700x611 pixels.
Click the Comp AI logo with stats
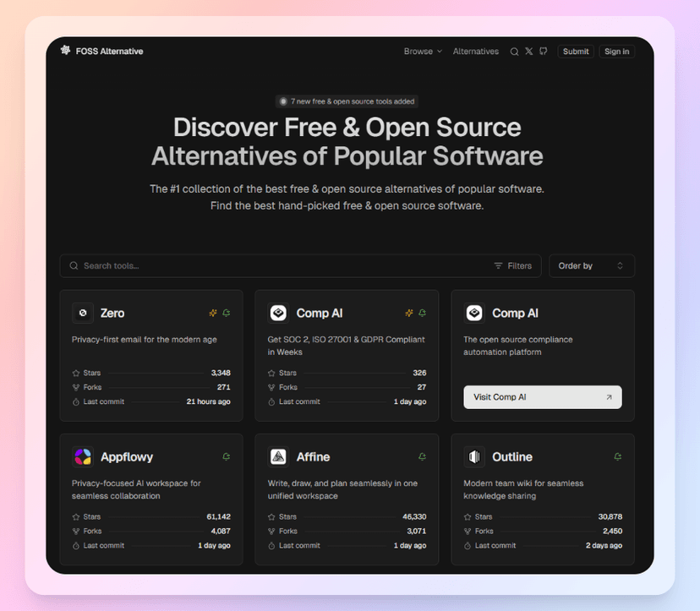pos(279,313)
